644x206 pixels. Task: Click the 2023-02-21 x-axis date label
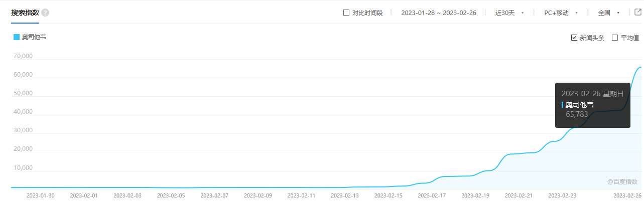click(x=519, y=195)
